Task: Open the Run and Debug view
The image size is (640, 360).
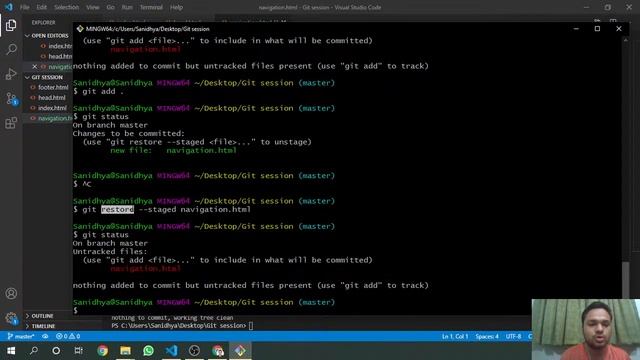Action: (11, 74)
